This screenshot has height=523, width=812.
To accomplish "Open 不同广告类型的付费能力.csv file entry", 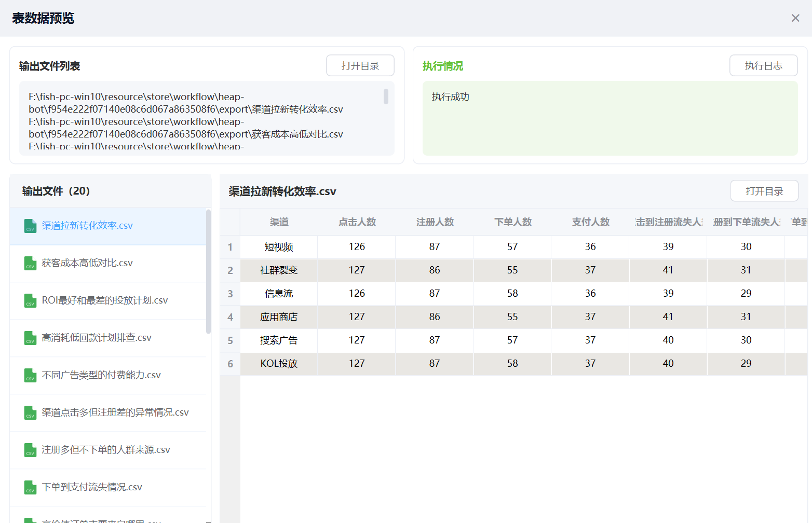I will (x=101, y=375).
